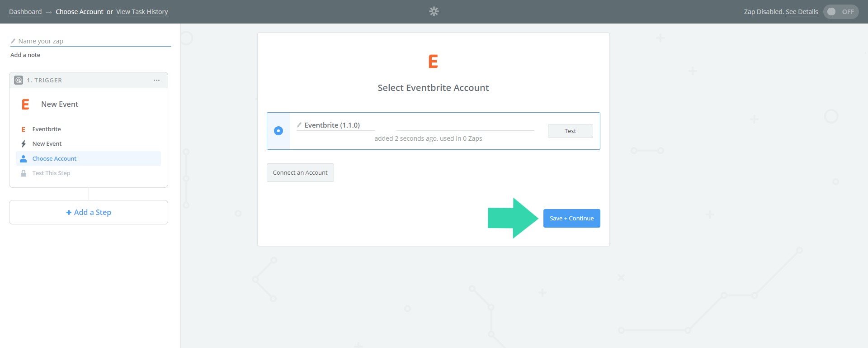Viewport: 868px width, 348px height.
Task: Click the person icon for Choose Account
Action: [x=24, y=159]
